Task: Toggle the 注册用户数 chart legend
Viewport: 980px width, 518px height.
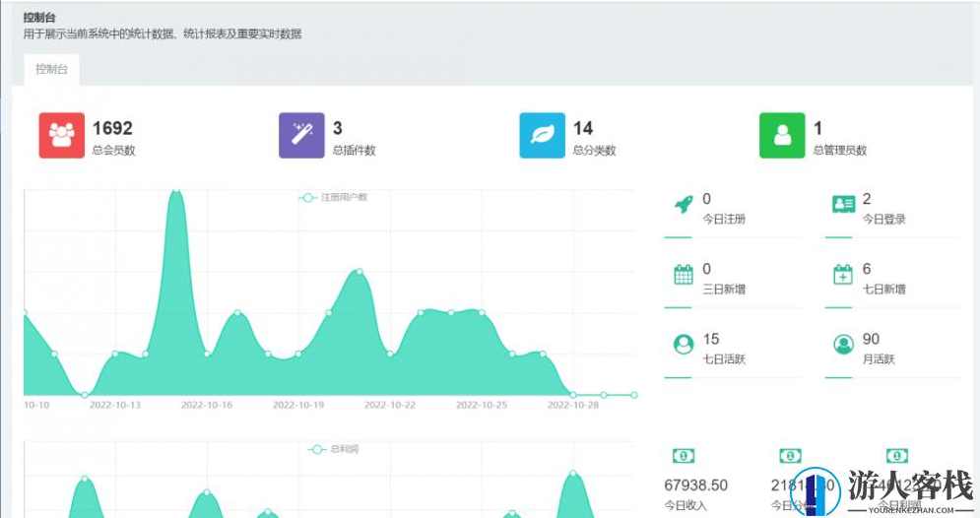Action: pyautogui.click(x=333, y=198)
